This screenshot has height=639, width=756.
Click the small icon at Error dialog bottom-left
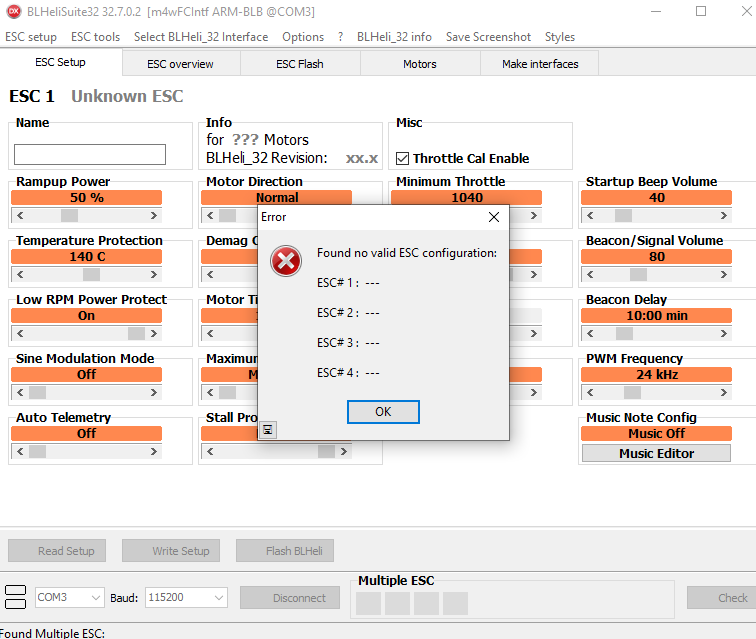268,429
